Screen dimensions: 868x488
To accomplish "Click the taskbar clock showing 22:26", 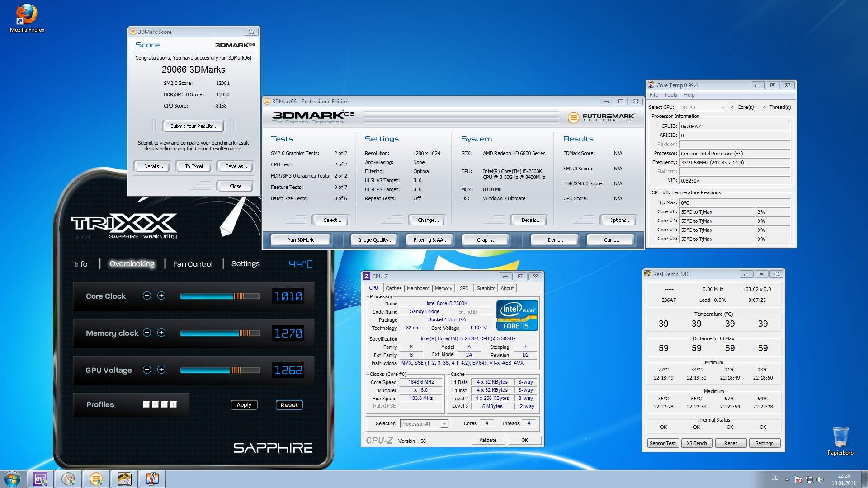I will tap(844, 479).
